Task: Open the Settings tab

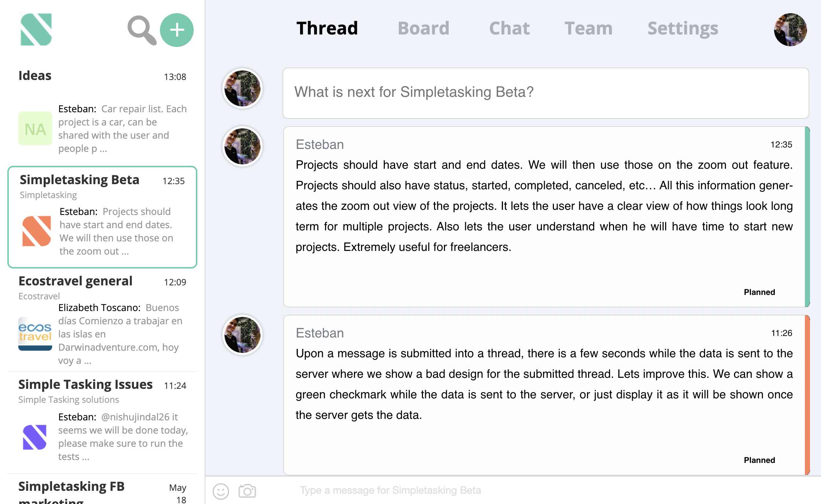Action: 683,29
